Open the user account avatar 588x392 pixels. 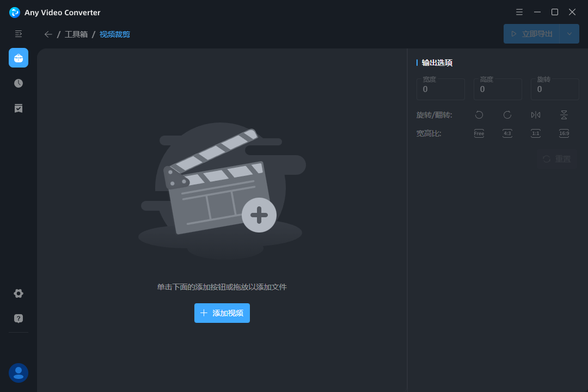coord(19,373)
